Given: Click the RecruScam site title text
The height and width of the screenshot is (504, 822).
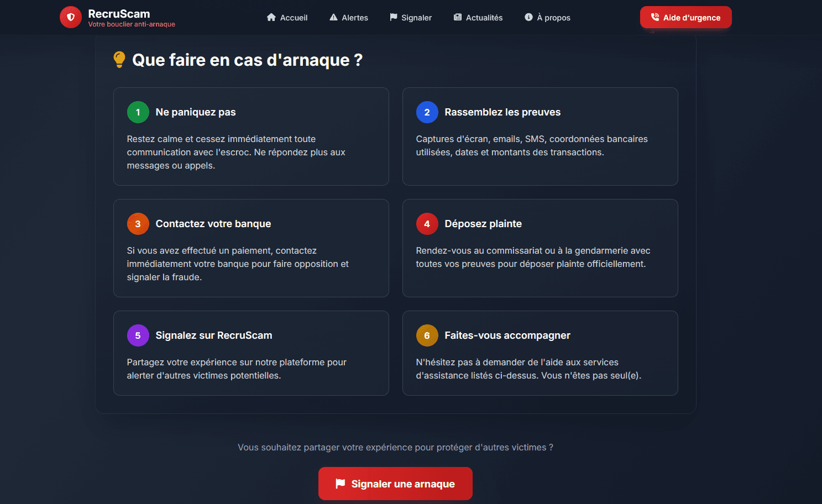Looking at the screenshot, I should (x=119, y=14).
